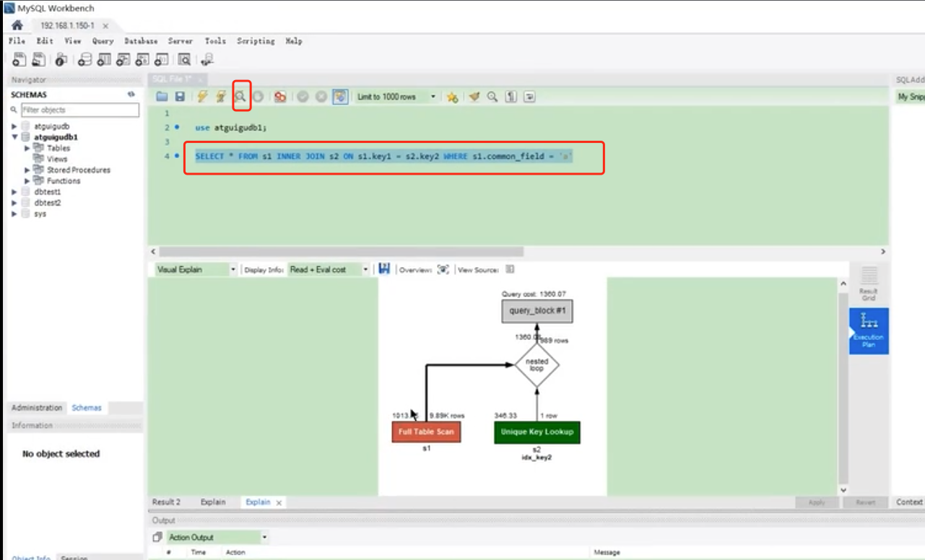This screenshot has height=560, width=925.
Task: Click the create new schema icon
Action: tap(85, 60)
